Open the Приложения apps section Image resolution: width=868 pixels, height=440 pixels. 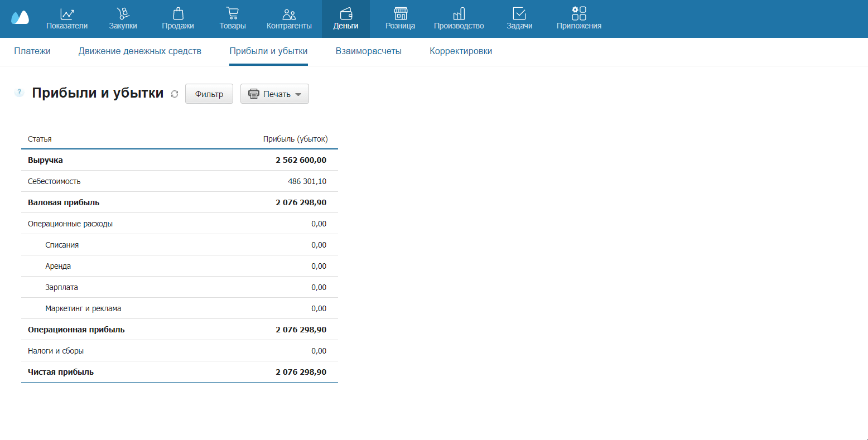pos(579,19)
